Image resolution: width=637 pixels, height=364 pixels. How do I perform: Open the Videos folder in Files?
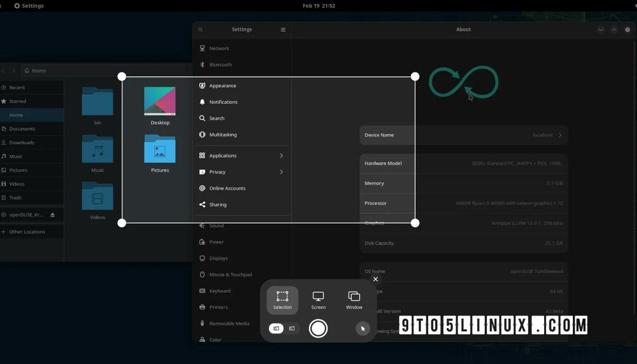point(98,201)
